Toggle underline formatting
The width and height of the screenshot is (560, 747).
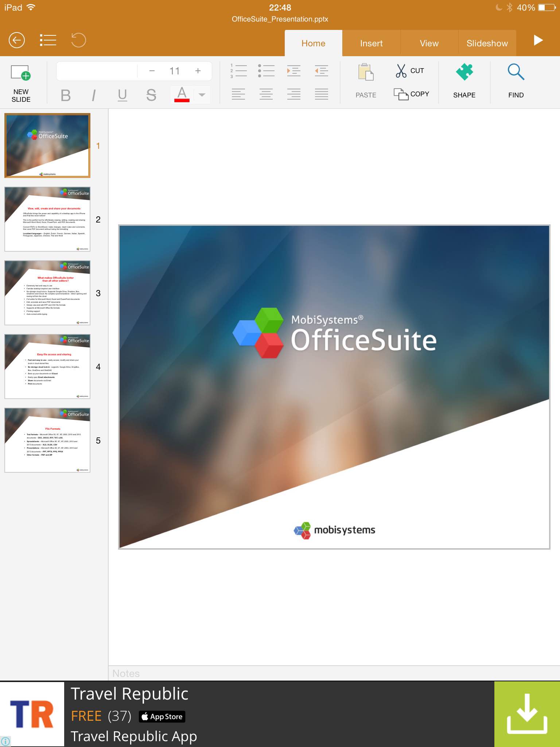(x=122, y=96)
